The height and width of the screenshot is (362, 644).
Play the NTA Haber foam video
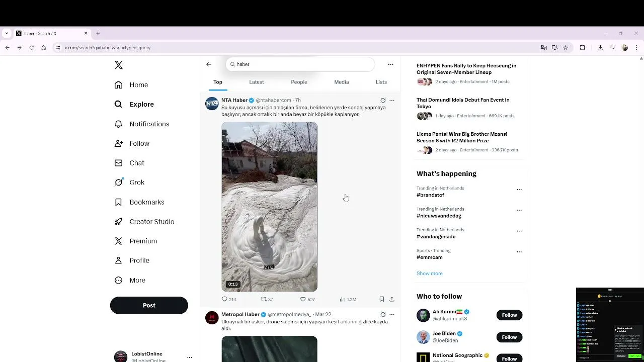coord(269,207)
